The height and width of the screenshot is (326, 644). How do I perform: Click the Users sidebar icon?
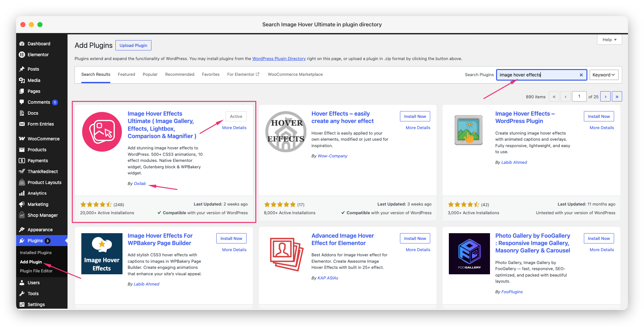coord(22,283)
